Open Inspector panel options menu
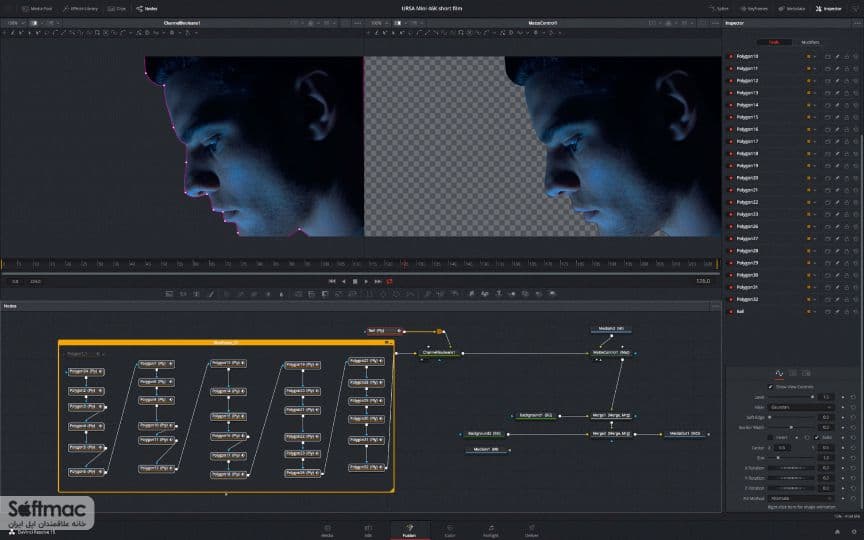 [855, 23]
